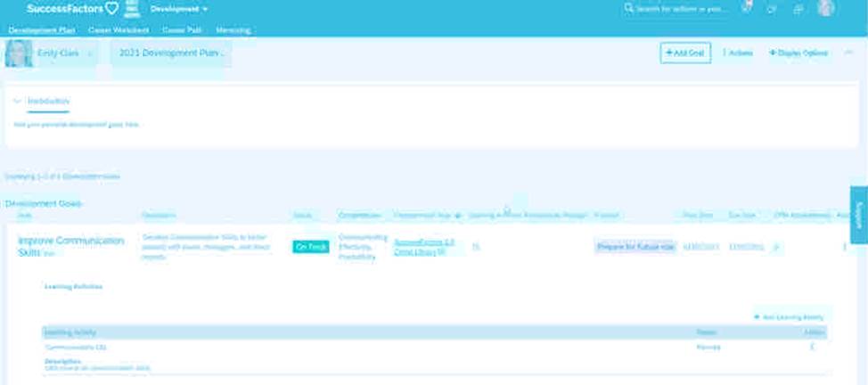
Task: Click the learning activity row action icon
Action: (812, 348)
